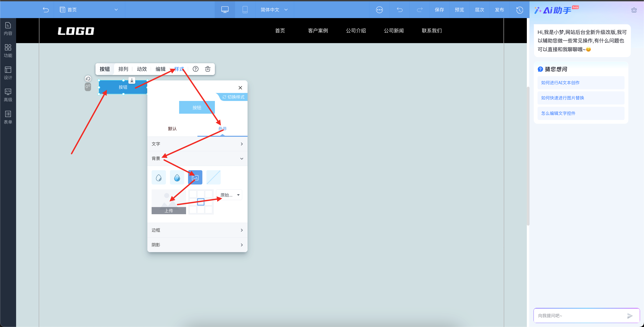
Task: Choose image background option
Action: pyautogui.click(x=195, y=178)
